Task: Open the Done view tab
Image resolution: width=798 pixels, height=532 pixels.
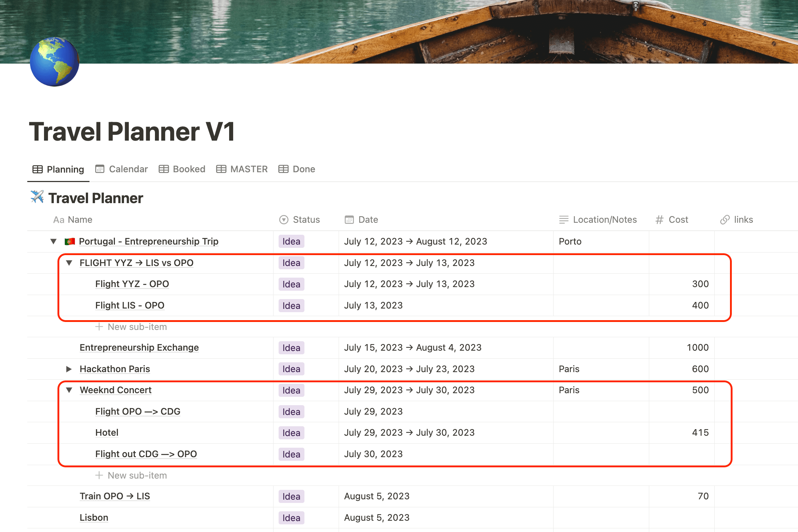Action: coord(297,169)
